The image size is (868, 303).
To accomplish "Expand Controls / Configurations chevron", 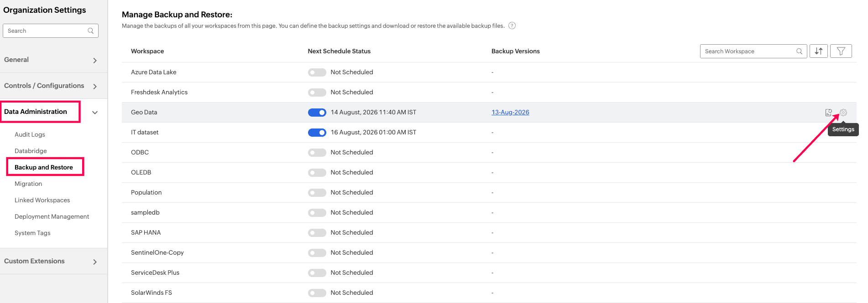I will point(95,86).
